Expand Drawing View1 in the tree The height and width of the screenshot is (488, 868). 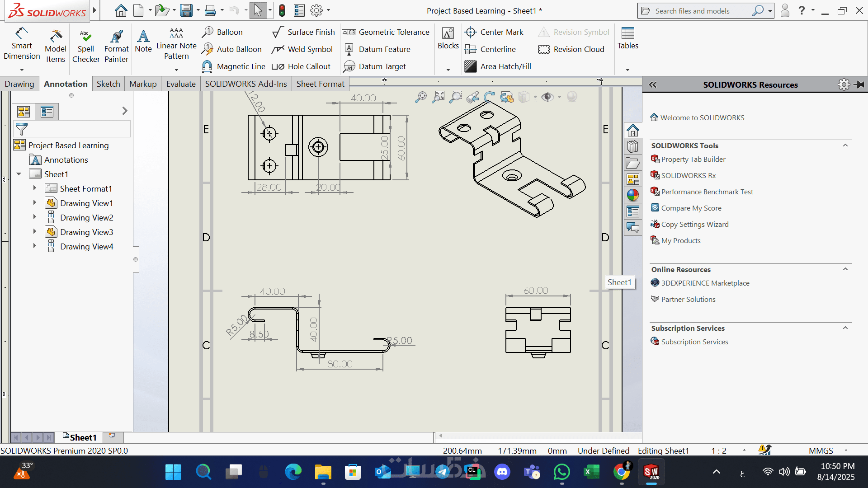34,203
